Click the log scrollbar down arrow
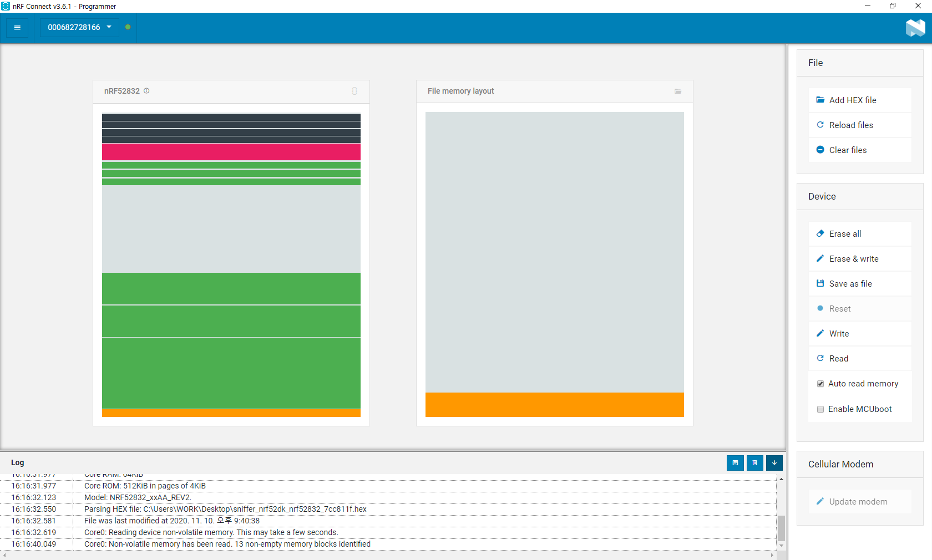The width and height of the screenshot is (932, 560). click(781, 546)
